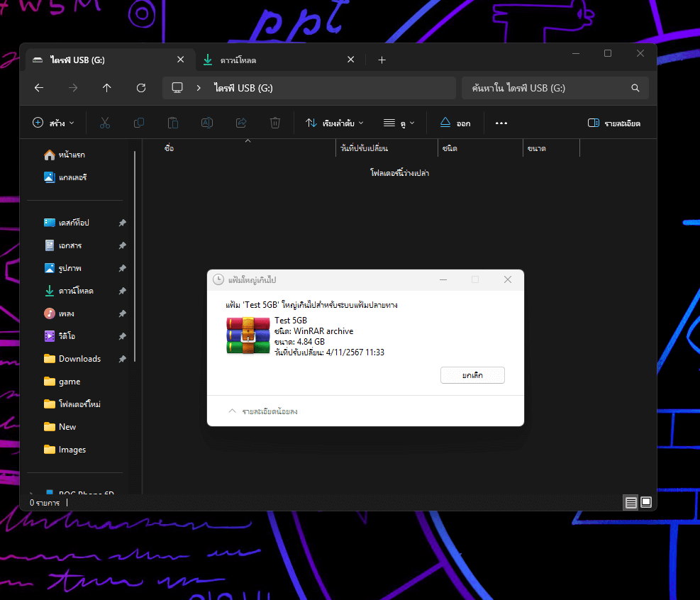Expand the address bar breadcrumb chevron

199,88
